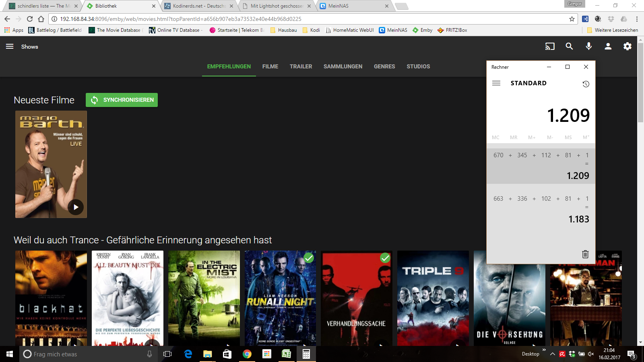The image size is (644, 362).
Task: Open the Apps shortcut in bookmarks bar
Action: [x=14, y=30]
